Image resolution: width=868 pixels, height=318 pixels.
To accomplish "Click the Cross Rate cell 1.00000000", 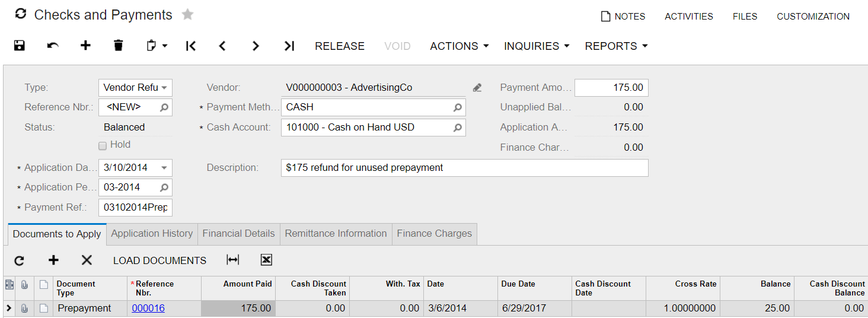I will click(683, 309).
